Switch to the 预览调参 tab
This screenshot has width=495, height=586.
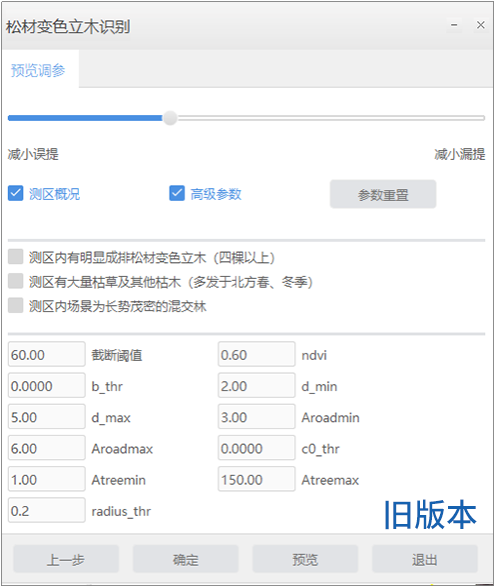point(38,70)
